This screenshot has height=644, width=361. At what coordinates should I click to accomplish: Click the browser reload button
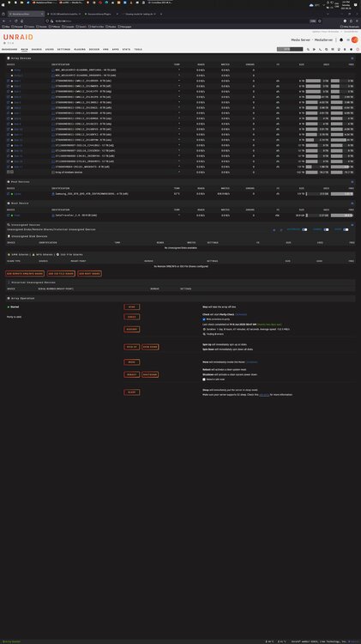(16, 21)
